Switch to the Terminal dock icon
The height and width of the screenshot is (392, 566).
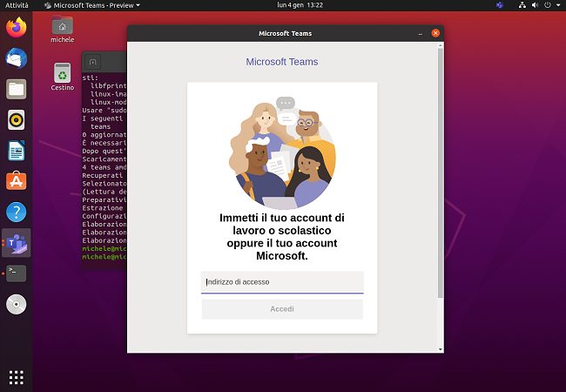tap(17, 274)
